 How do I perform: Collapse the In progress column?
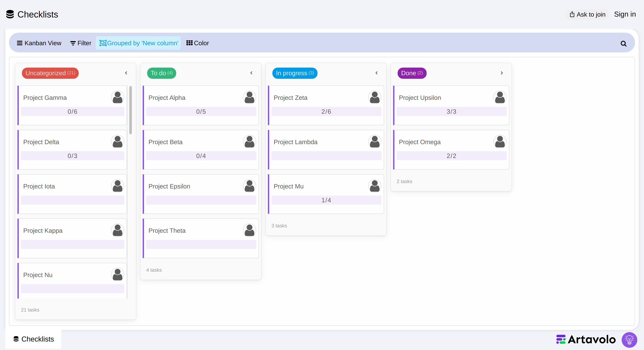tap(377, 73)
